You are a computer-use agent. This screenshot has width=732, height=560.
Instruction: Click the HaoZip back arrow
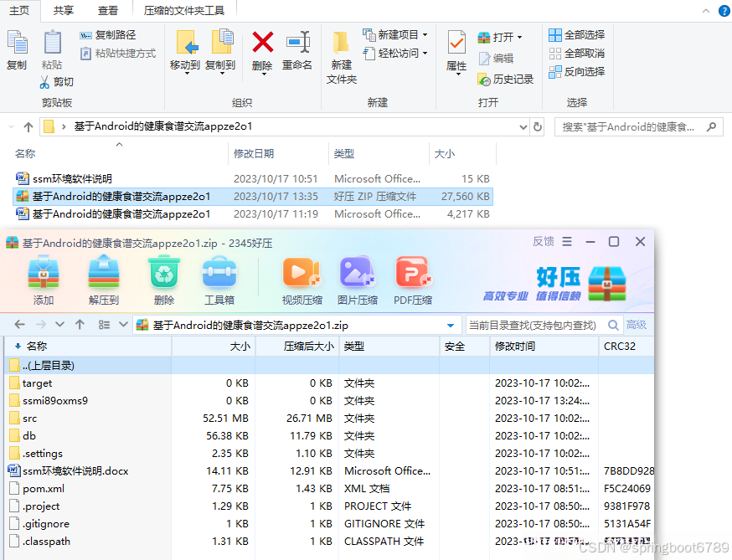tap(19, 324)
